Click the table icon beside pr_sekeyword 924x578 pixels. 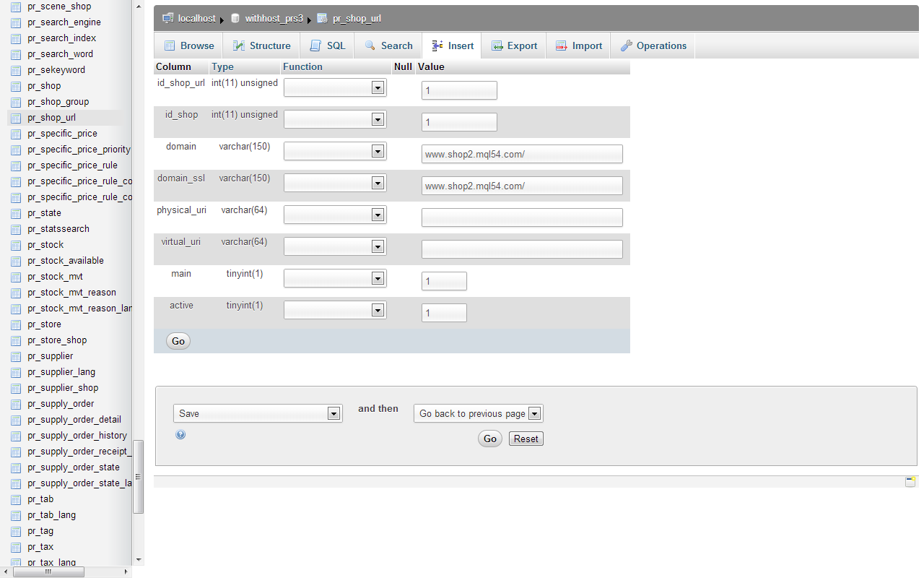click(x=16, y=70)
